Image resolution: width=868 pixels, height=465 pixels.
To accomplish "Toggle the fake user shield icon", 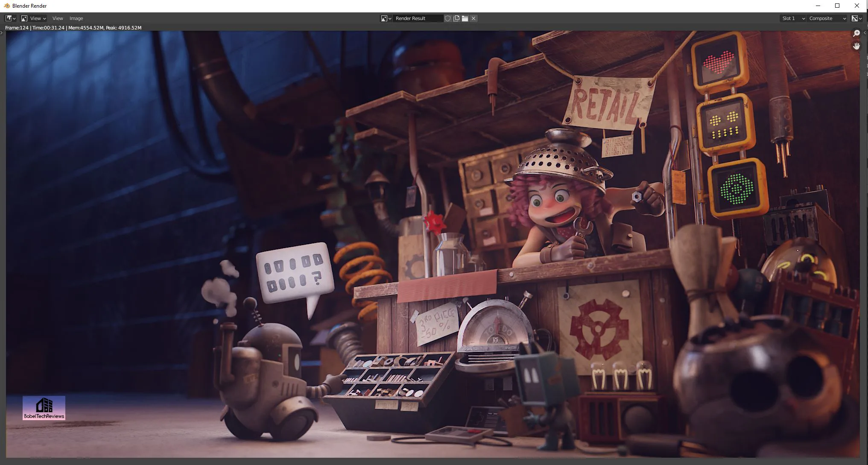I will coord(447,18).
